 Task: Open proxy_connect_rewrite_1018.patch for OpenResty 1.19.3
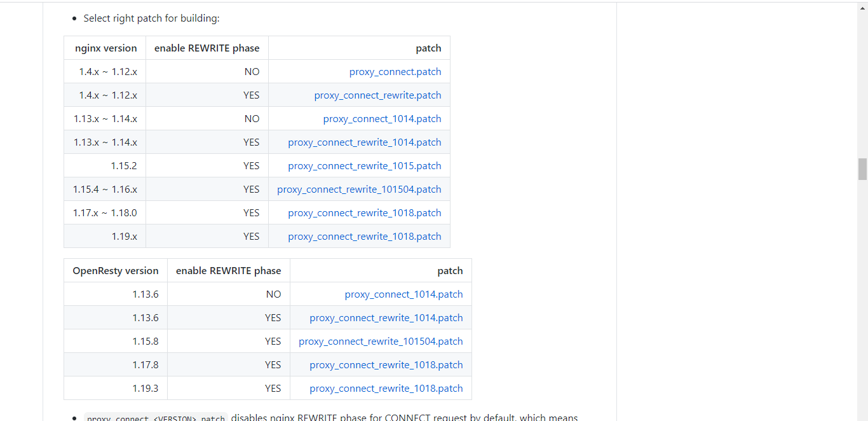(x=386, y=388)
